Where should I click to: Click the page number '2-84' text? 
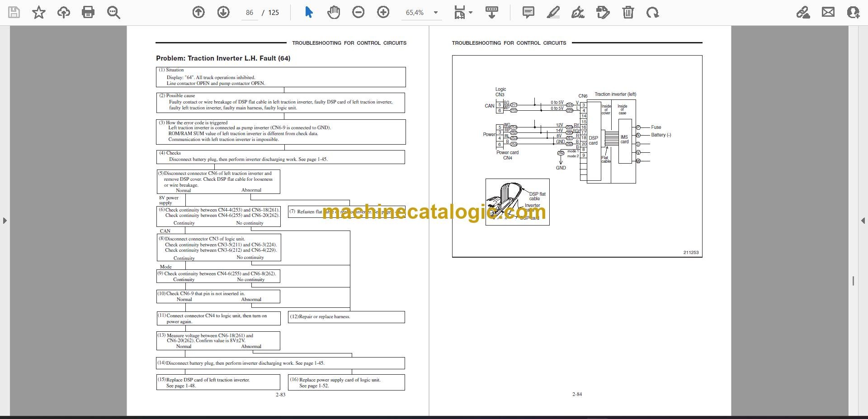577,395
